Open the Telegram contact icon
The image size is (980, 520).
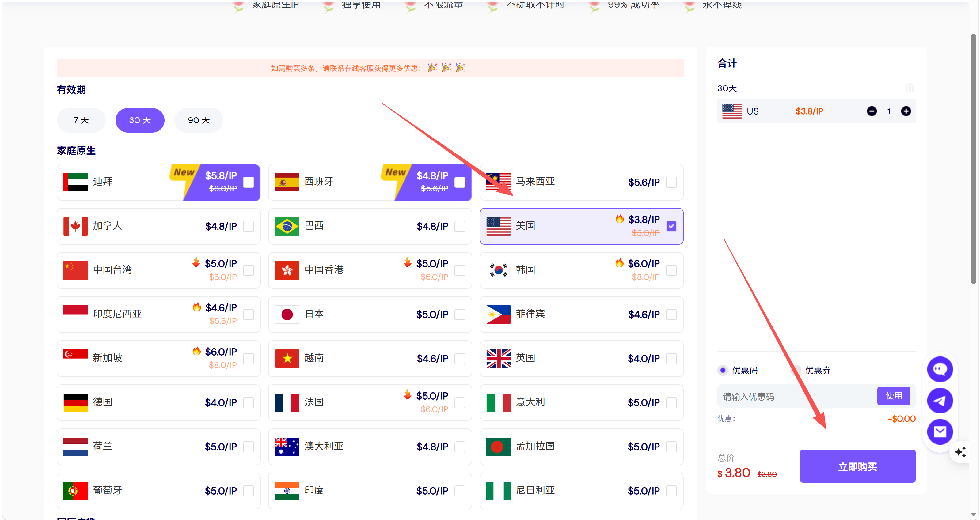click(x=940, y=401)
